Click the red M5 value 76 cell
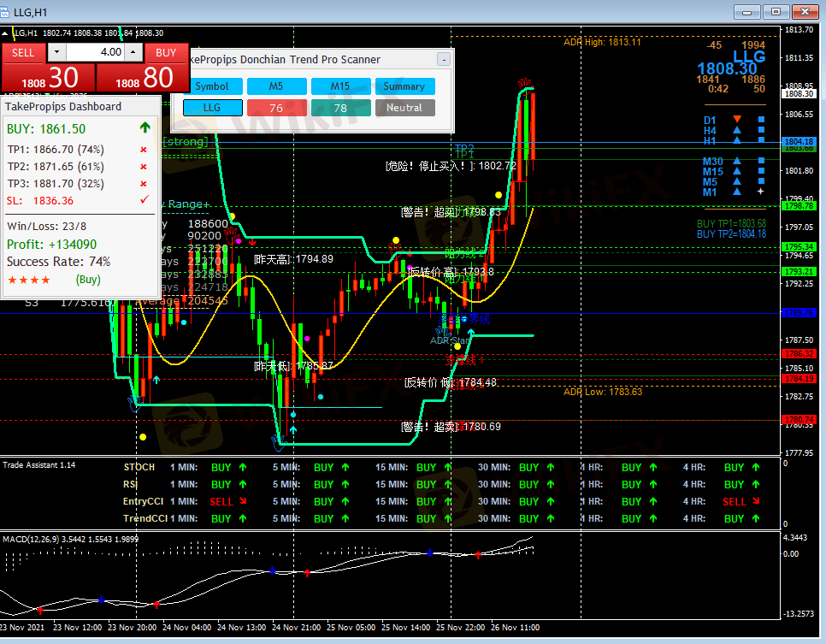Image resolution: width=826 pixels, height=644 pixels. pos(276,108)
